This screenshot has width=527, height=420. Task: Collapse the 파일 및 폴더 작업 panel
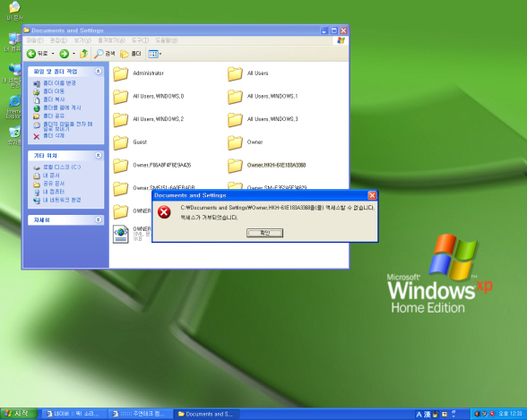coord(99,71)
